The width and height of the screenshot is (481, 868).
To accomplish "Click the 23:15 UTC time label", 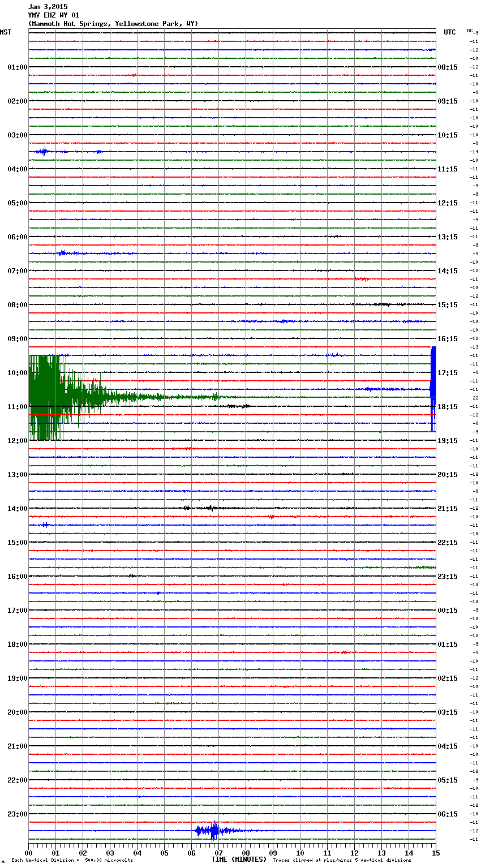I will (x=448, y=577).
